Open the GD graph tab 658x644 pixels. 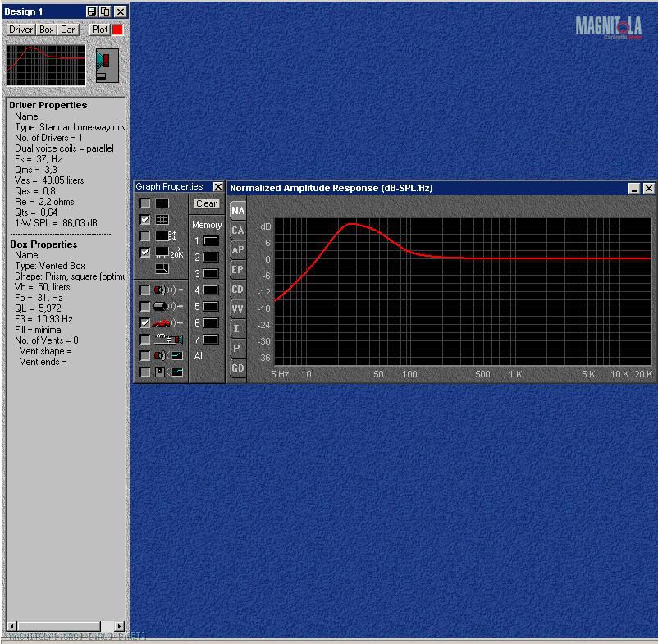click(238, 368)
